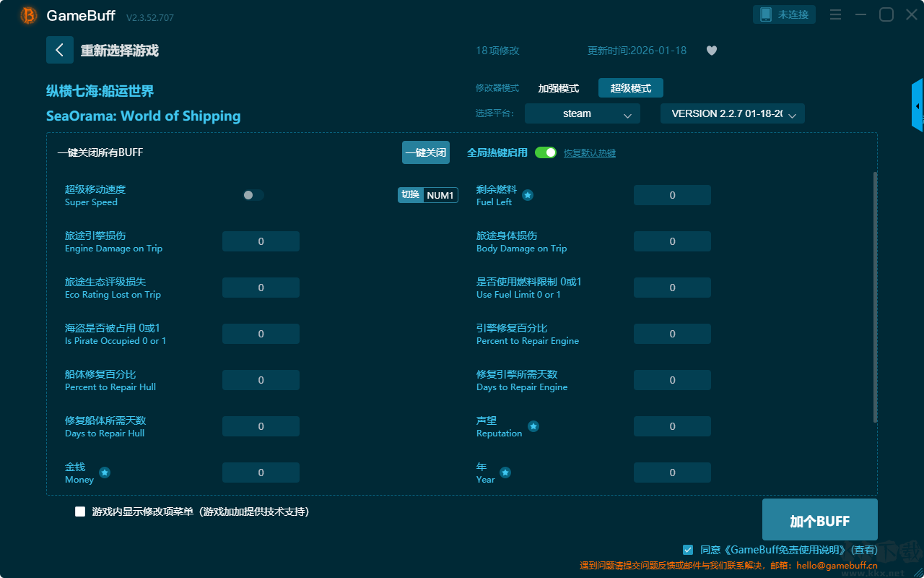Screen dimensions: 924x578
Task: Click the Days to Repair Engine field
Action: 672,380
